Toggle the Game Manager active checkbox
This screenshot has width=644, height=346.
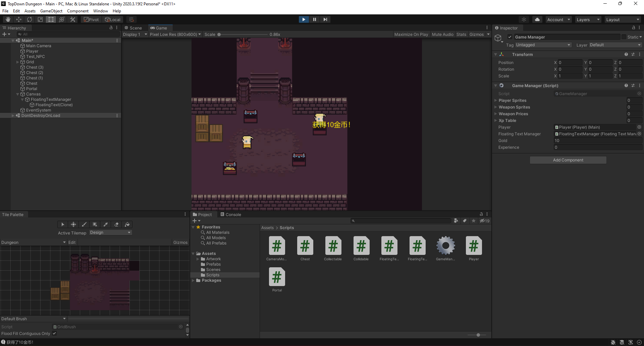tap(510, 37)
